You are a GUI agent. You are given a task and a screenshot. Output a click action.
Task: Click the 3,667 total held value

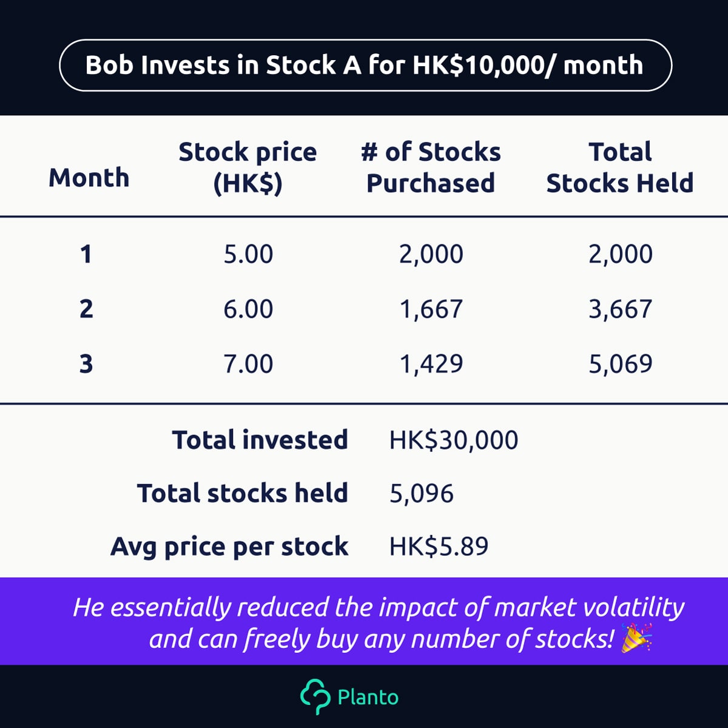(x=621, y=309)
